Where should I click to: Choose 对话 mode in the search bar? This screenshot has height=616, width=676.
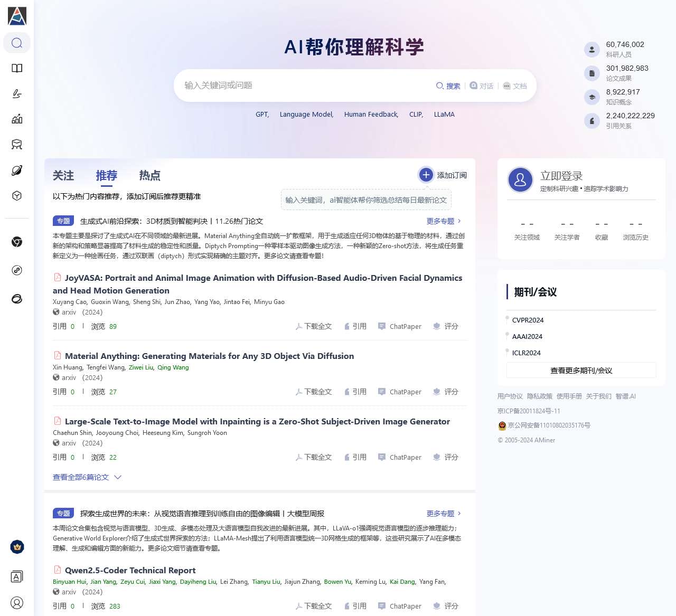pyautogui.click(x=482, y=86)
